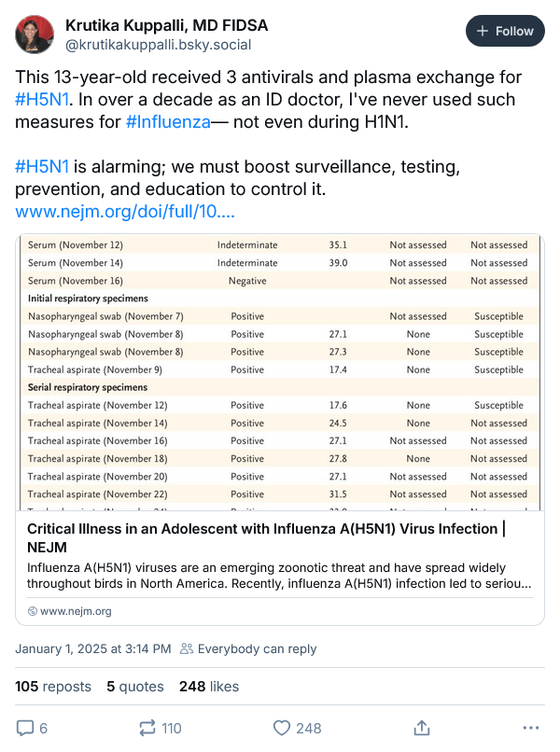The image size is (560, 752).
Task: Open Krutika Kuppalli's profile avatar
Action: 34,35
